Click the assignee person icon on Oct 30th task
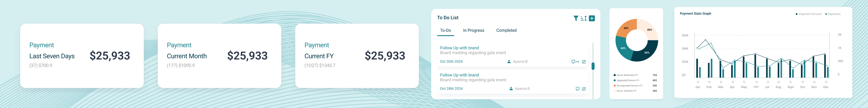Image resolution: width=868 pixels, height=108 pixels. (x=509, y=61)
